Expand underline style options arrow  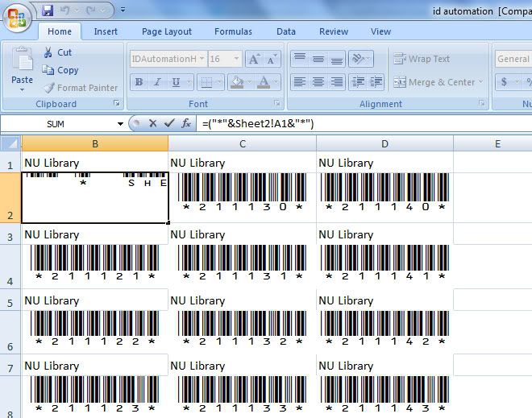pyautogui.click(x=189, y=82)
